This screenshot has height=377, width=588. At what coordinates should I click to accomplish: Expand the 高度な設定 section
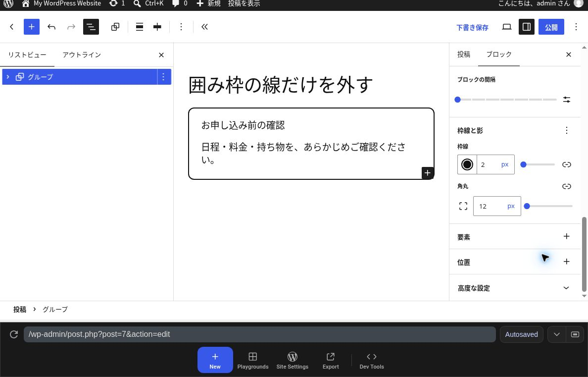(515, 288)
